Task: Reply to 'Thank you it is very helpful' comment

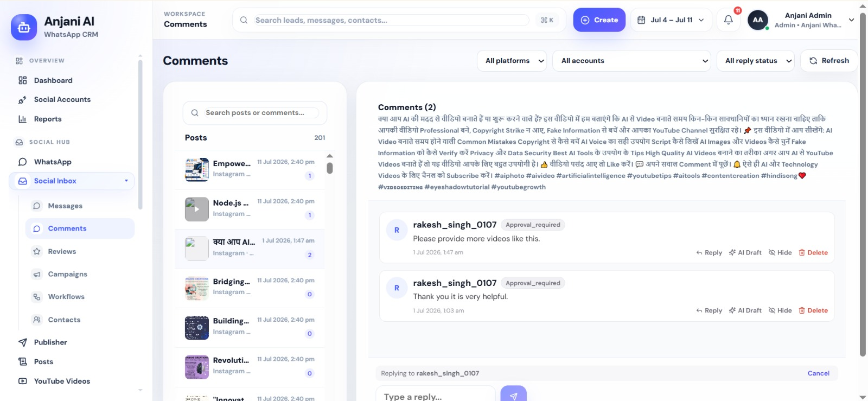Action: (x=709, y=311)
